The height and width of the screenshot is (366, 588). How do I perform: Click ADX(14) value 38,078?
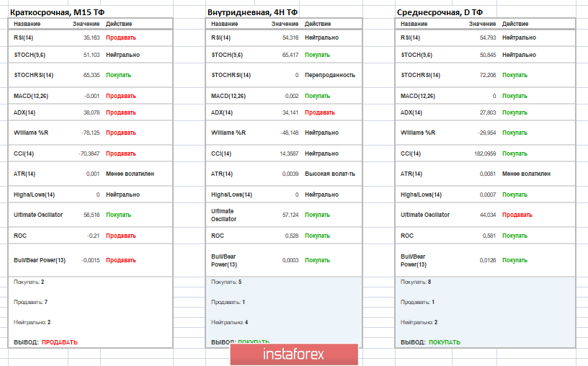tap(92, 112)
